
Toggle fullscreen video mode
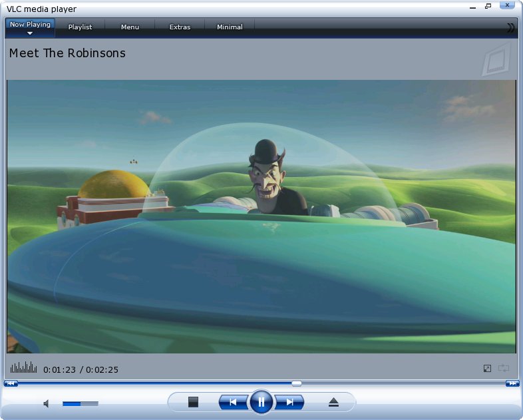(x=488, y=368)
